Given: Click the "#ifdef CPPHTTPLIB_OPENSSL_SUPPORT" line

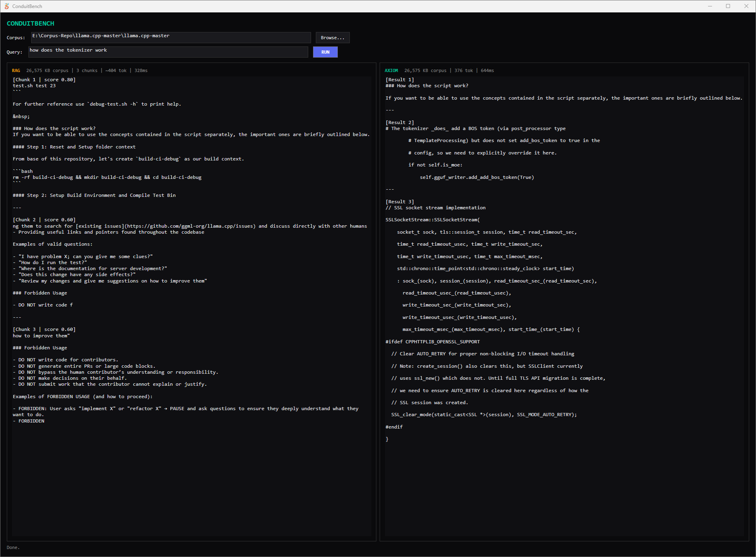Looking at the screenshot, I should point(433,342).
